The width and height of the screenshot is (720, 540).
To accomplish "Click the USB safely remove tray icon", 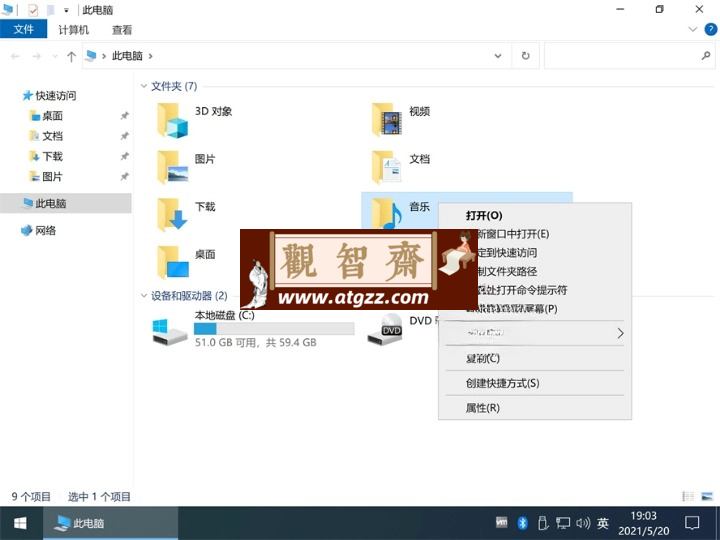I will (542, 523).
